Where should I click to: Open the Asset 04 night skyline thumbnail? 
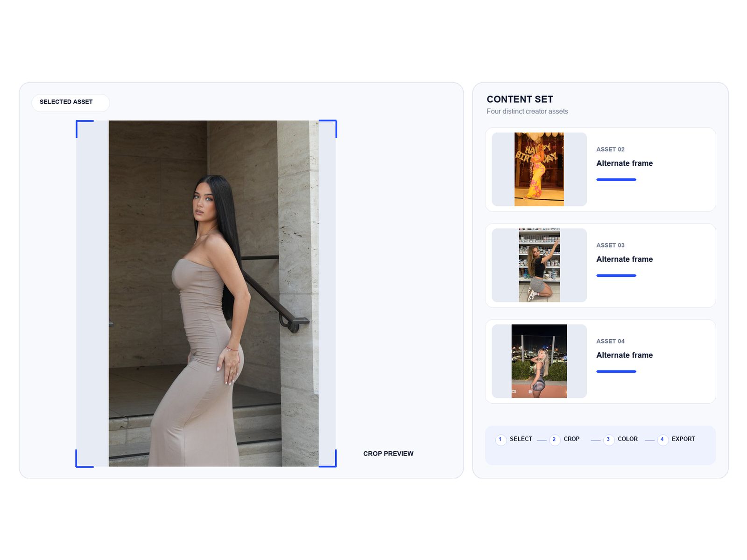coord(539,361)
